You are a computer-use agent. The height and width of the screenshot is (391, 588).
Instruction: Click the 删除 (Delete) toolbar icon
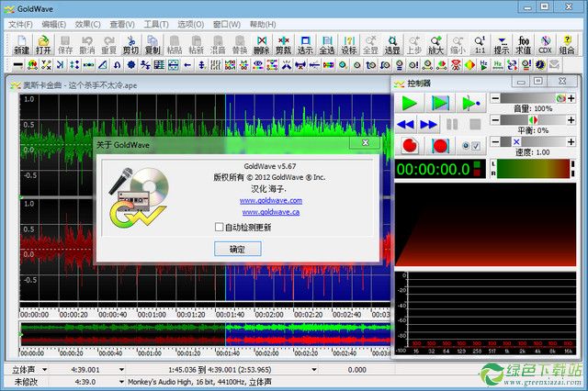pos(261,45)
